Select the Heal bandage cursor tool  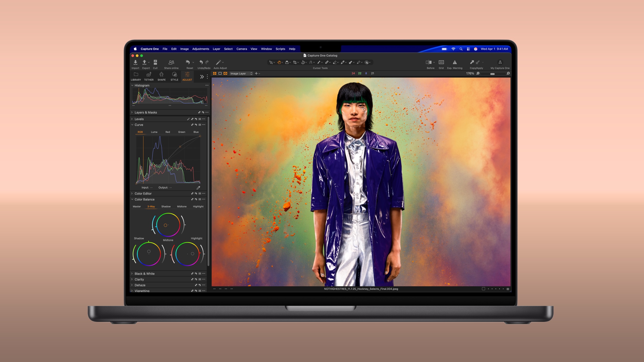pyautogui.click(x=327, y=62)
